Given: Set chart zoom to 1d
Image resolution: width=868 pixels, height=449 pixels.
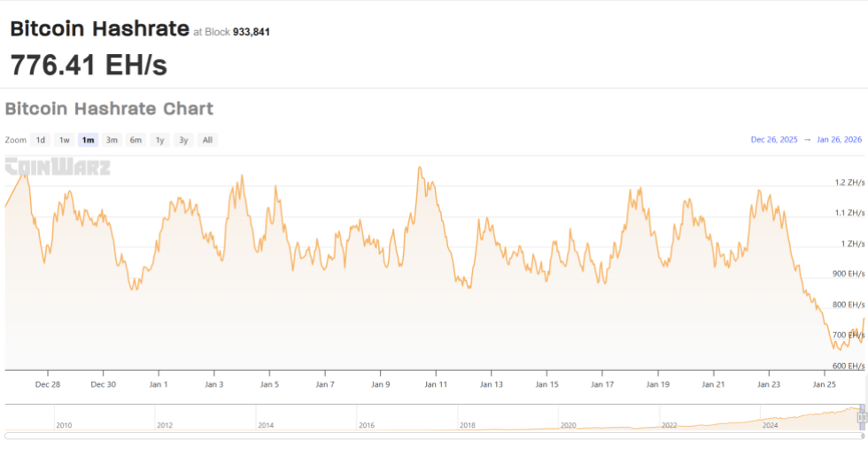Looking at the screenshot, I should coord(41,140).
